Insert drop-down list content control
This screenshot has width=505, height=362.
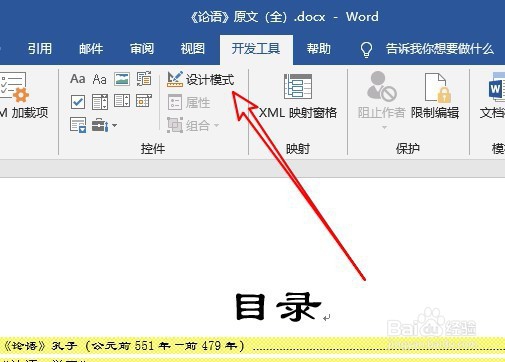click(122, 101)
